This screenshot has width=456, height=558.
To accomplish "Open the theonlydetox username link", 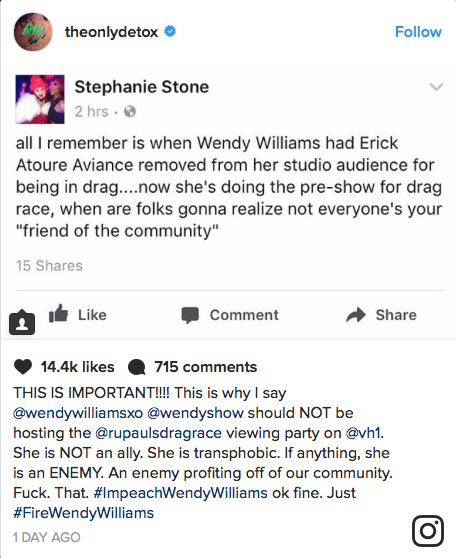I will 111,32.
